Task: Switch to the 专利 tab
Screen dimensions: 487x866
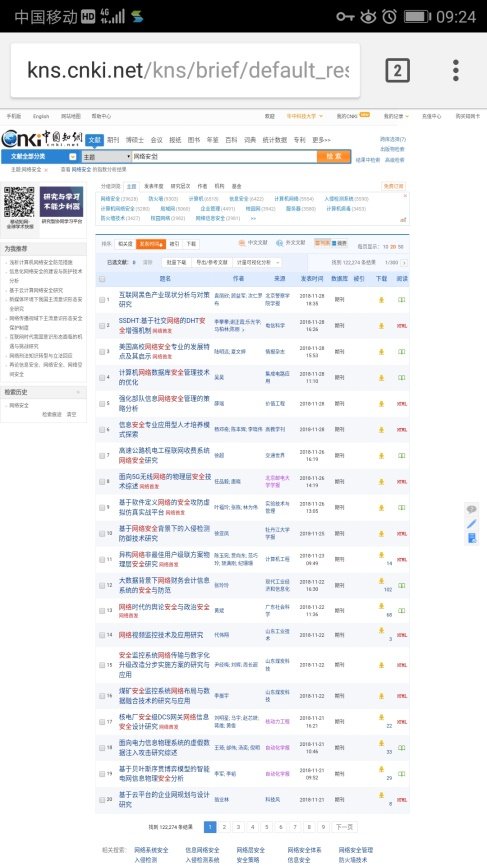Action: [299, 140]
